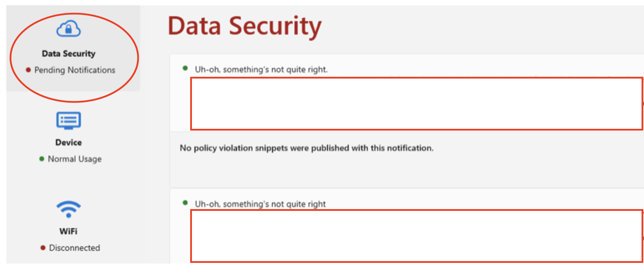The image size is (644, 266).
Task: Select second "Uh-oh, something's not quite right" message
Action: 260,204
